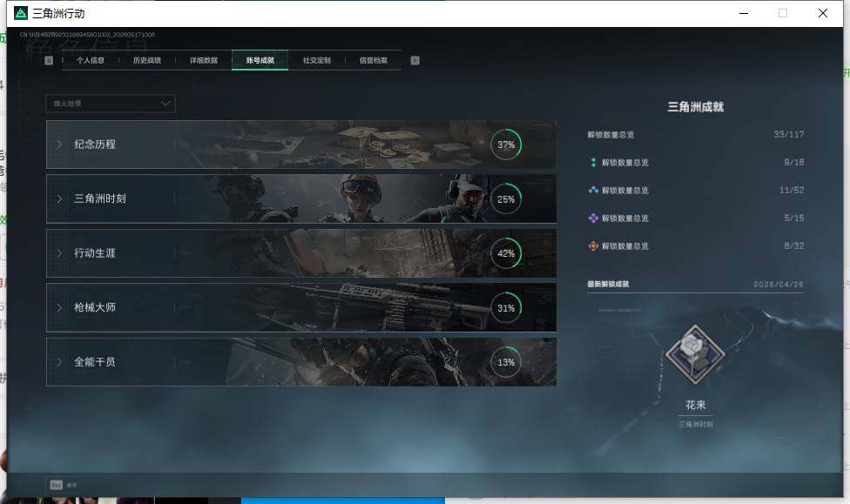Screen dimensions: 850x504
Task: Click the 三角洲成就 heading
Action: point(696,107)
